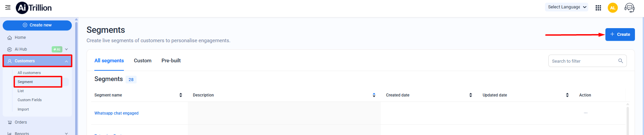Sort by Created date column
644x135 pixels.
(x=470, y=95)
